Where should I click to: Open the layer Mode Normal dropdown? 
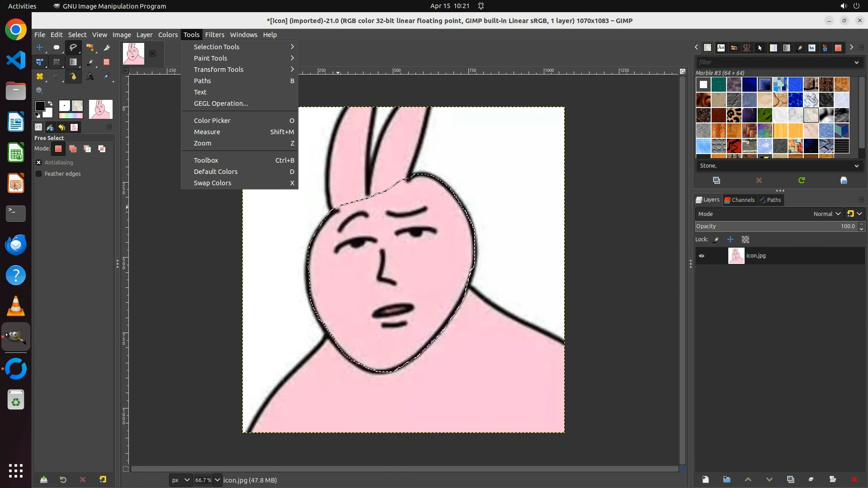point(826,214)
